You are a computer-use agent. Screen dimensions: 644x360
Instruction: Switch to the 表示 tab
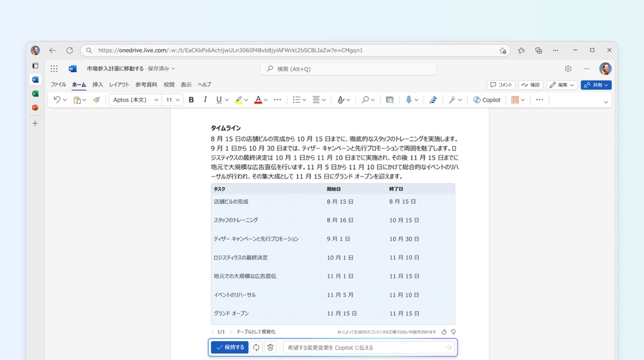pyautogui.click(x=186, y=85)
